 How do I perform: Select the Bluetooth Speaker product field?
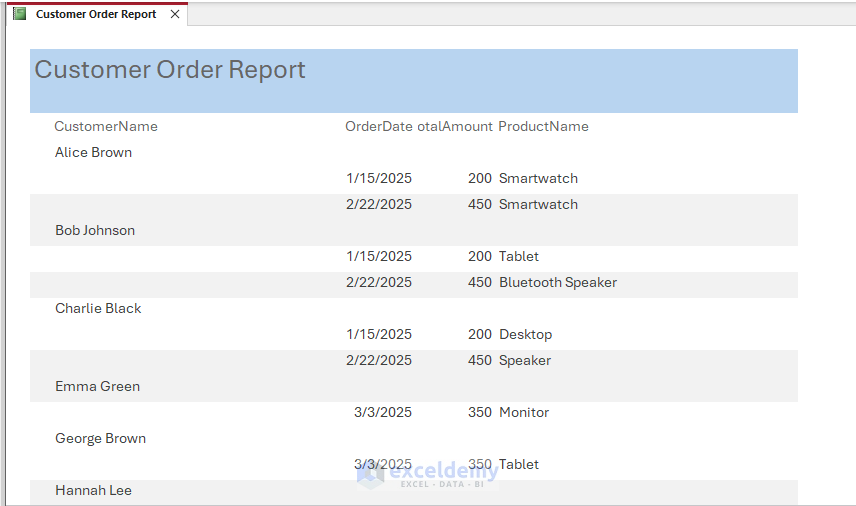pos(558,282)
